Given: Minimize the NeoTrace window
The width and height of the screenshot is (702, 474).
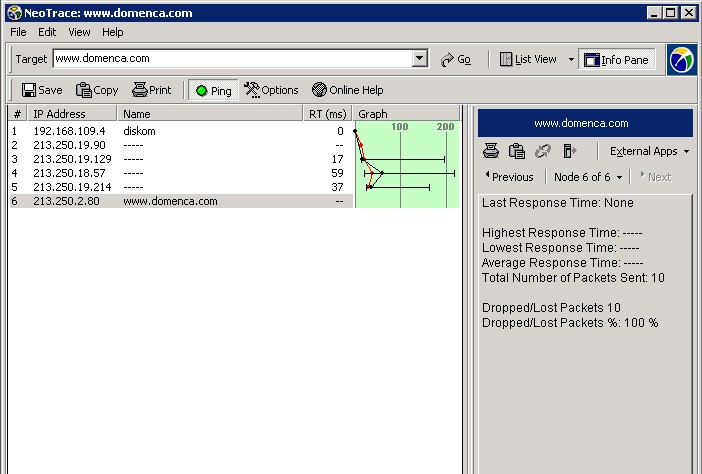Looking at the screenshot, I should [655, 13].
